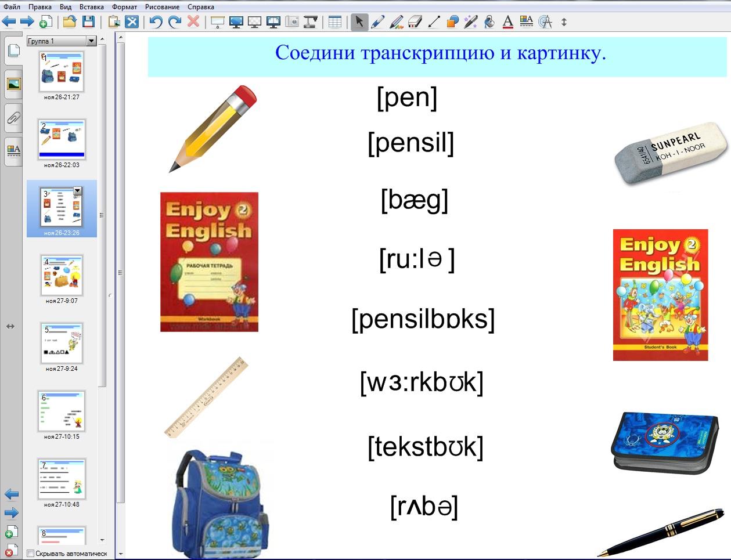Show the screen shade icon

click(x=217, y=22)
